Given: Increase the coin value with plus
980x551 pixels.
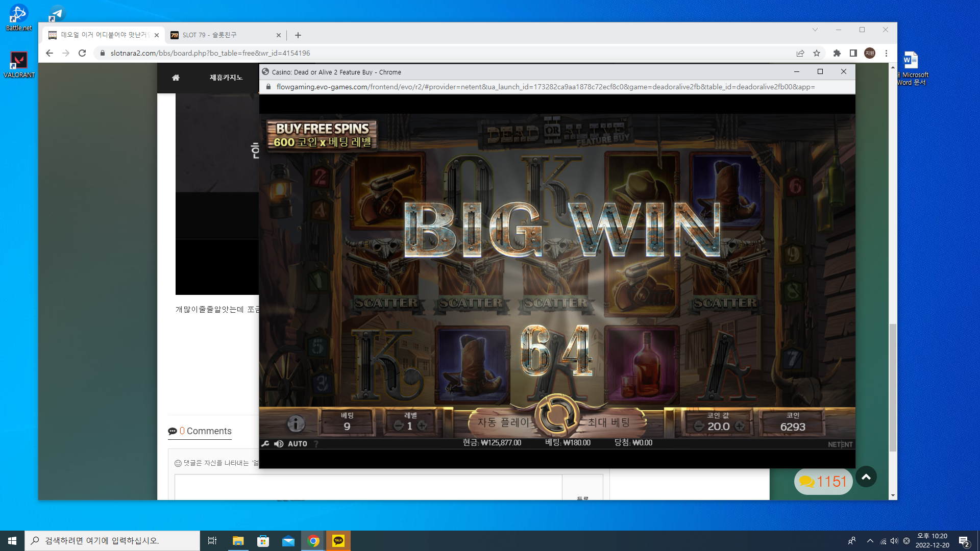Looking at the screenshot, I should 739,426.
